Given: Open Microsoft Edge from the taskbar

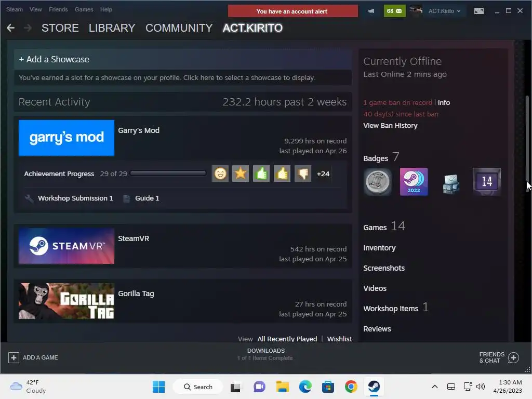Looking at the screenshot, I should 305,387.
